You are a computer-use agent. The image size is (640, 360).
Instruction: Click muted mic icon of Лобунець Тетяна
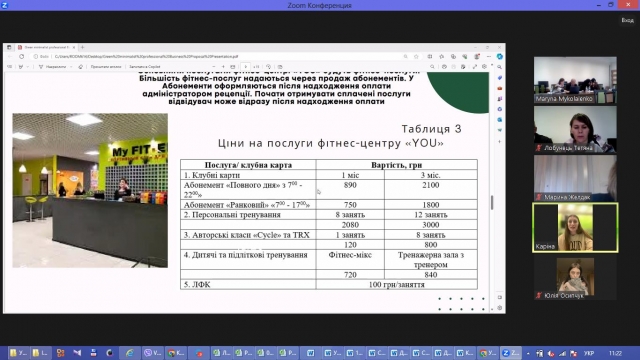point(538,148)
